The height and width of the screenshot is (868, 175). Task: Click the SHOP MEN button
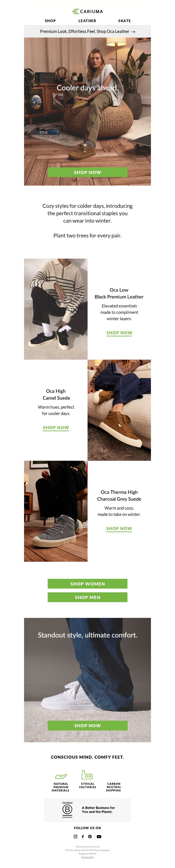[87, 597]
